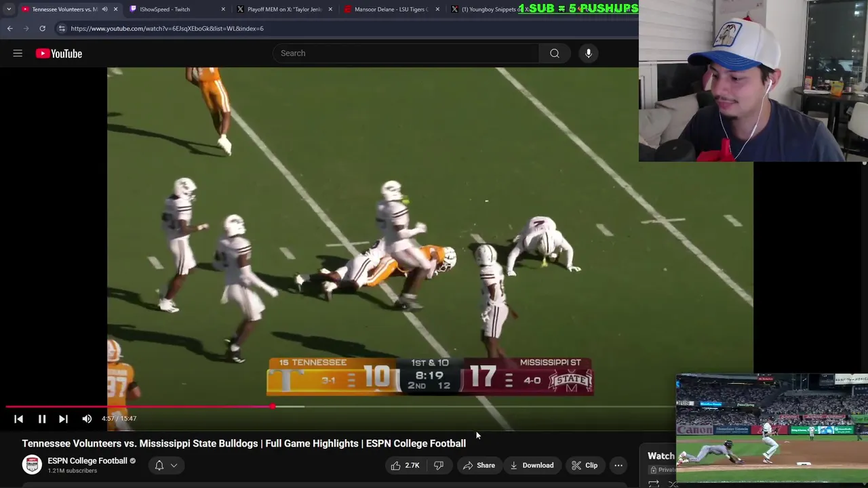Click the video title text
This screenshot has width=868, height=488.
tap(244, 443)
